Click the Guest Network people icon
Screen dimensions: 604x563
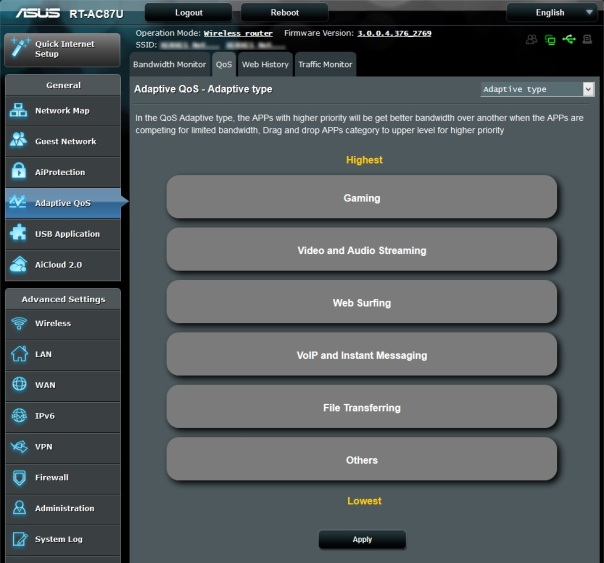[x=18, y=140]
